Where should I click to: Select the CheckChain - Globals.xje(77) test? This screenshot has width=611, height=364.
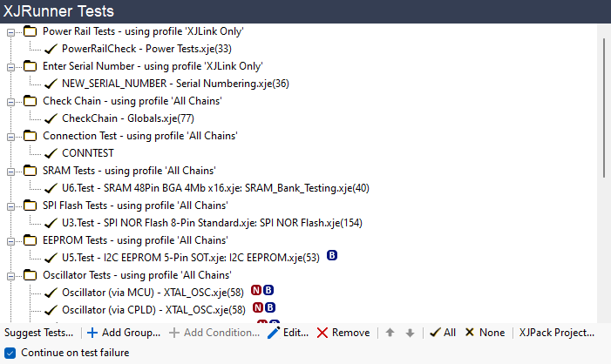click(127, 118)
